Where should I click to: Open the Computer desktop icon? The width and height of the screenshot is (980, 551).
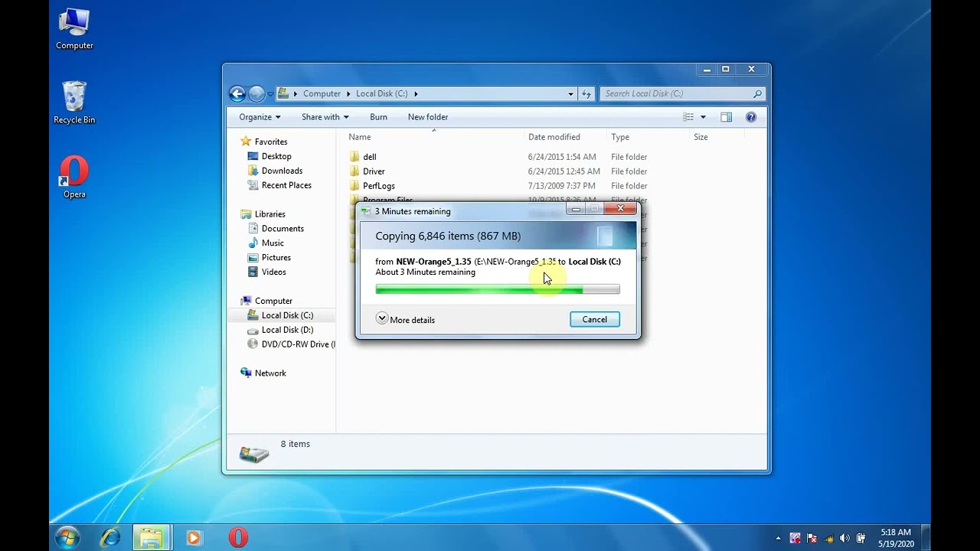click(74, 29)
